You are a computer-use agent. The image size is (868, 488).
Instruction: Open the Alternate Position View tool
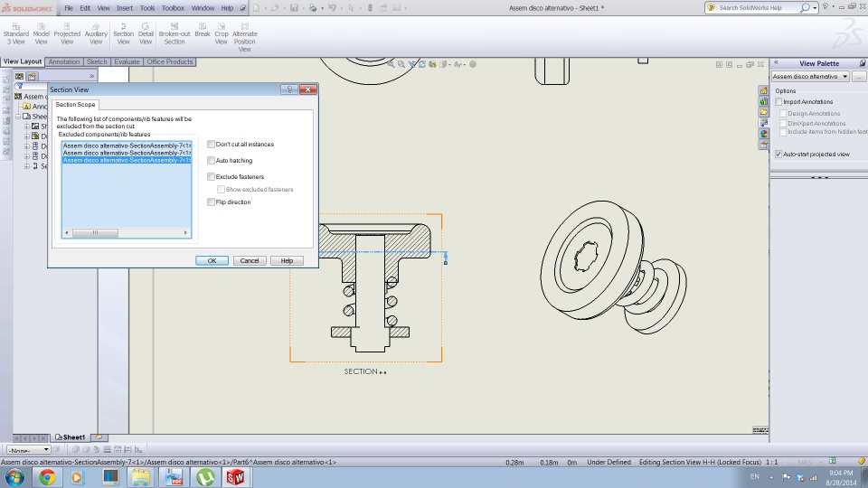click(245, 38)
